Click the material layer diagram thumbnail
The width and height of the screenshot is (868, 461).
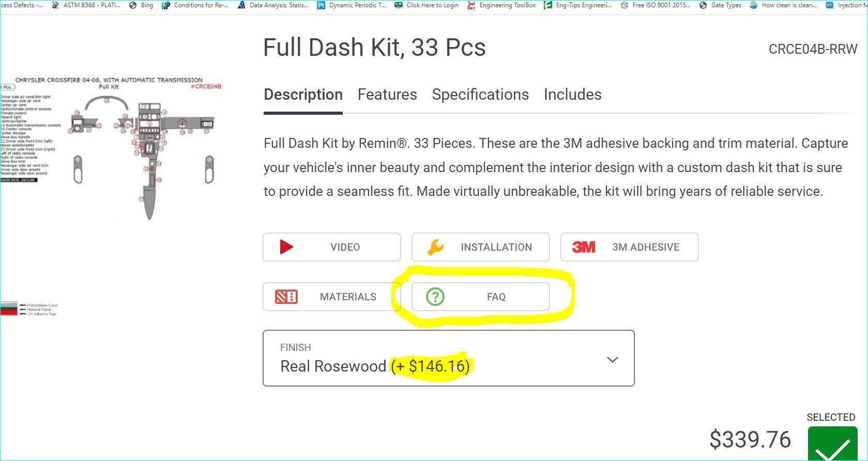28,309
